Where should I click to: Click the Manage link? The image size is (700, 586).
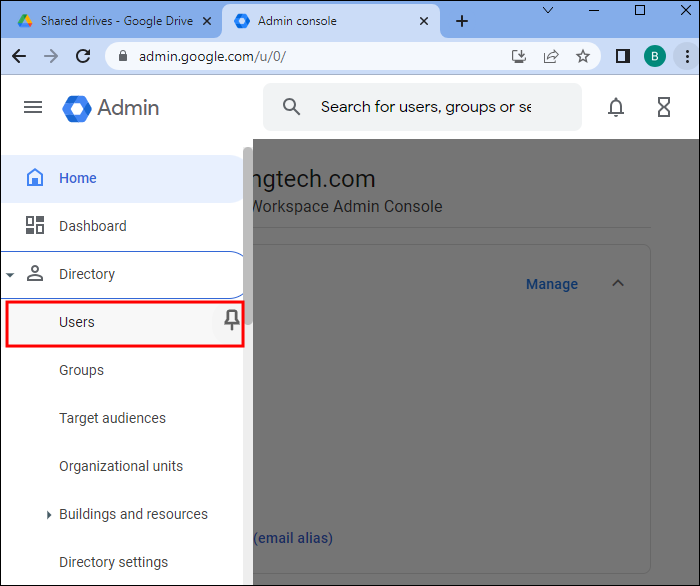(552, 284)
